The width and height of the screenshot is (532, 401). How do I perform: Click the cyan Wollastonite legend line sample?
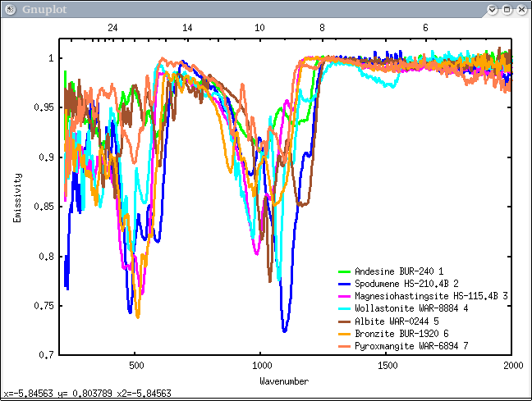pos(344,308)
